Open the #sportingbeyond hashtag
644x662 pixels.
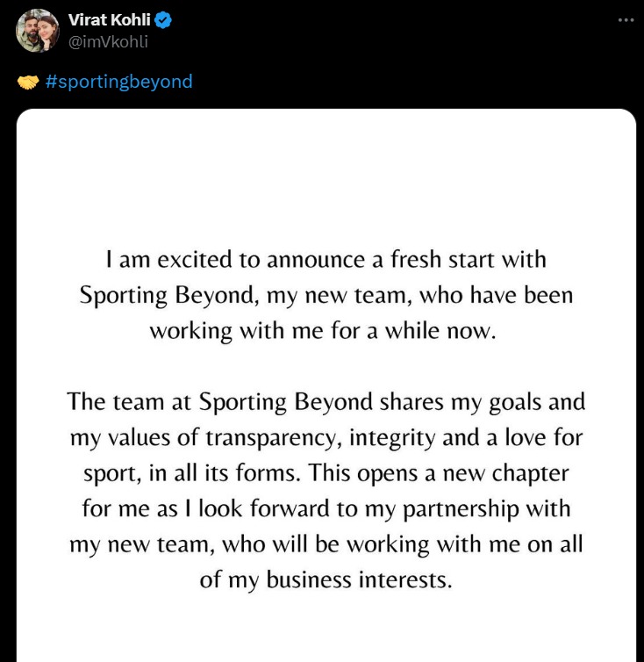tap(118, 82)
